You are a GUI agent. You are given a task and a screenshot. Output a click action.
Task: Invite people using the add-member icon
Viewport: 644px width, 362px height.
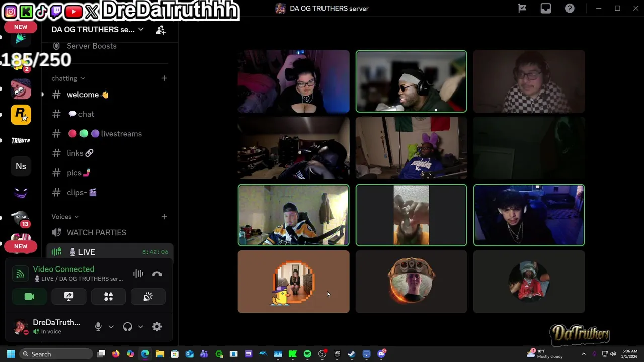[x=160, y=30]
